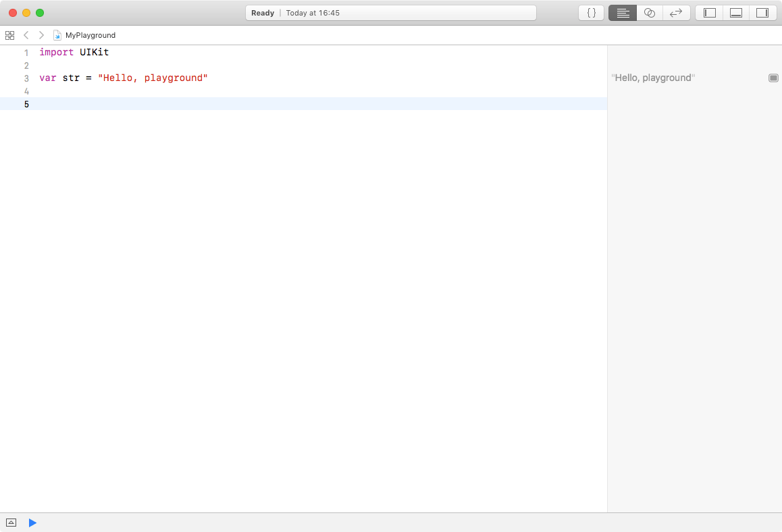
Task: Run the playground with the play button
Action: click(32, 523)
